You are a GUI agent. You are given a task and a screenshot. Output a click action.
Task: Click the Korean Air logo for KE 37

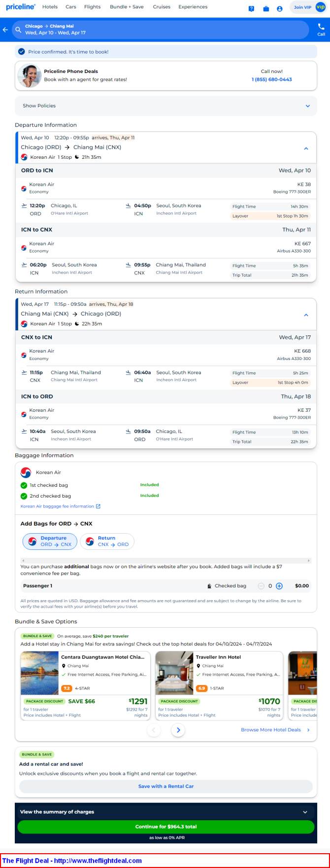click(24, 414)
